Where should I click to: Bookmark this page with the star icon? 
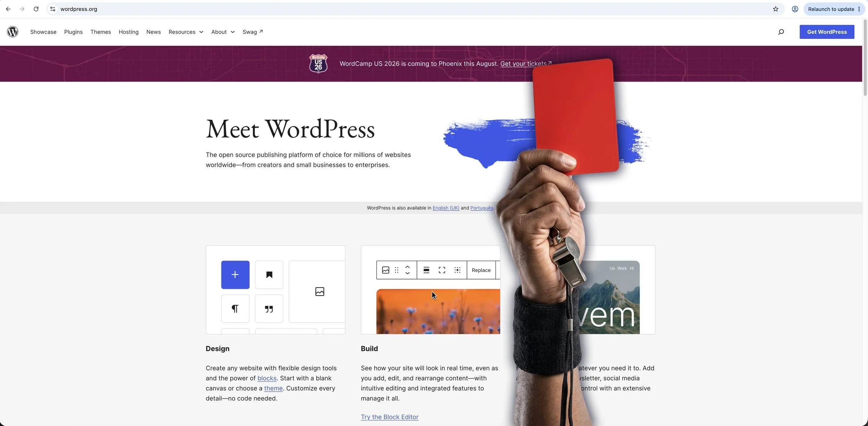(x=776, y=9)
